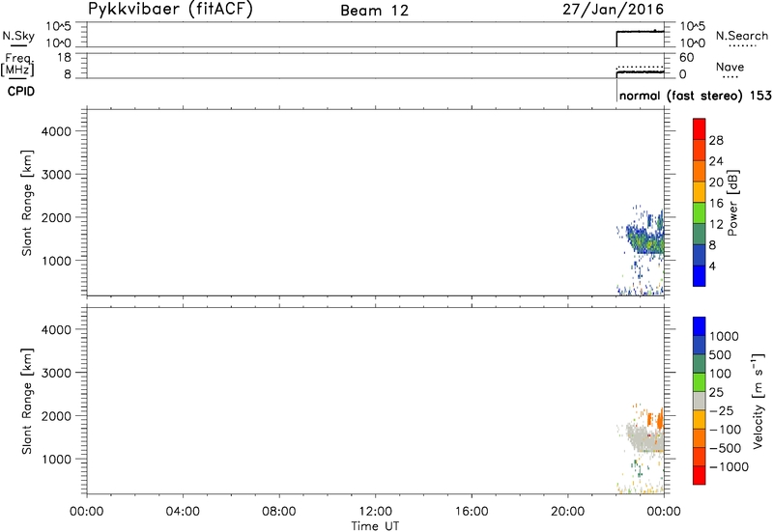Click the 'CPID' label
773x532 pixels.
(x=21, y=92)
